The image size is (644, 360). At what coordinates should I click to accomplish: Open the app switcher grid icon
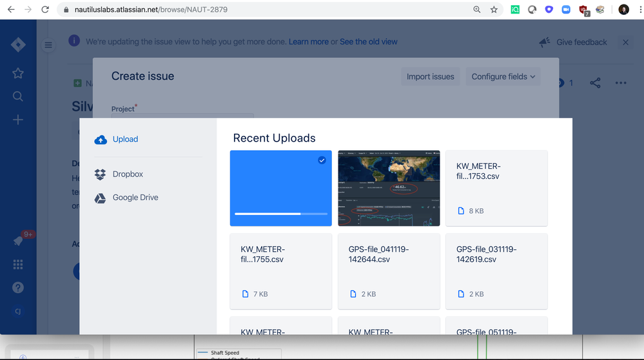coord(18,264)
